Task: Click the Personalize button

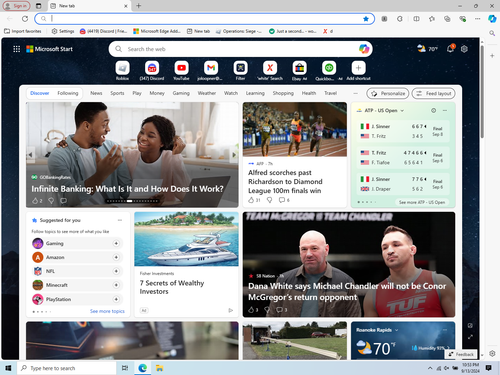Action: [x=388, y=94]
